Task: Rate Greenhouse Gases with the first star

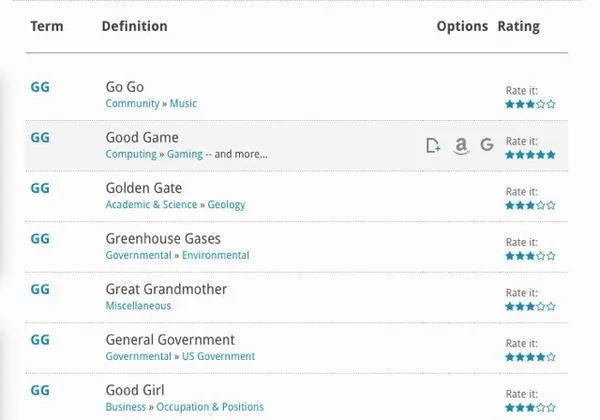Action: 510,256
